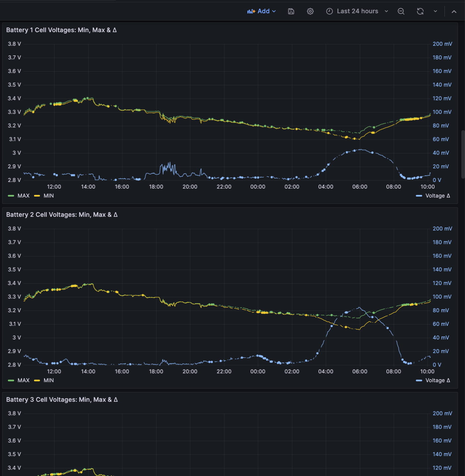This screenshot has height=476, width=465.
Task: Open green MAX color swatch in Battery 2 legend
Action: point(11,381)
